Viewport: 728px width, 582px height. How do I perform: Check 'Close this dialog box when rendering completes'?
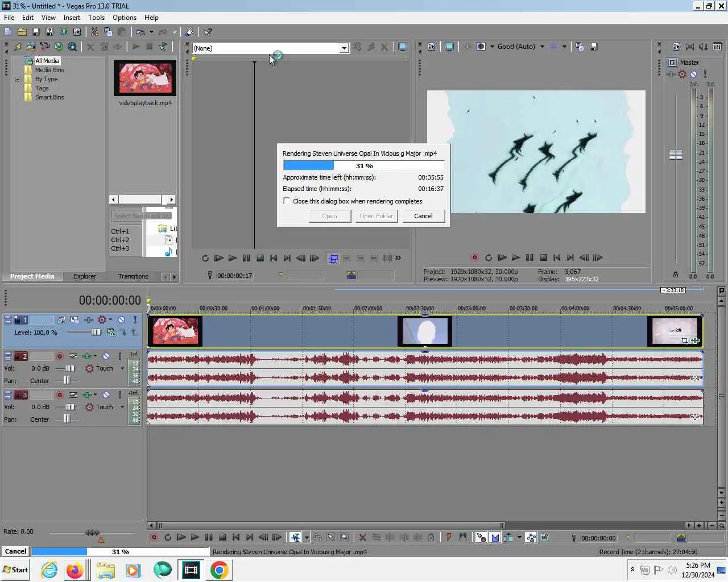click(287, 201)
